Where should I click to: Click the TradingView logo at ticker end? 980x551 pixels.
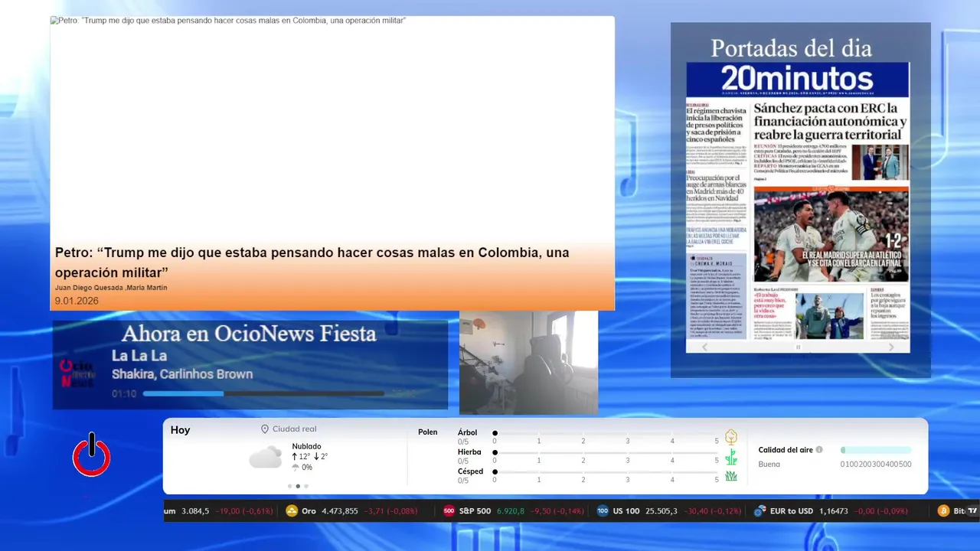972,511
